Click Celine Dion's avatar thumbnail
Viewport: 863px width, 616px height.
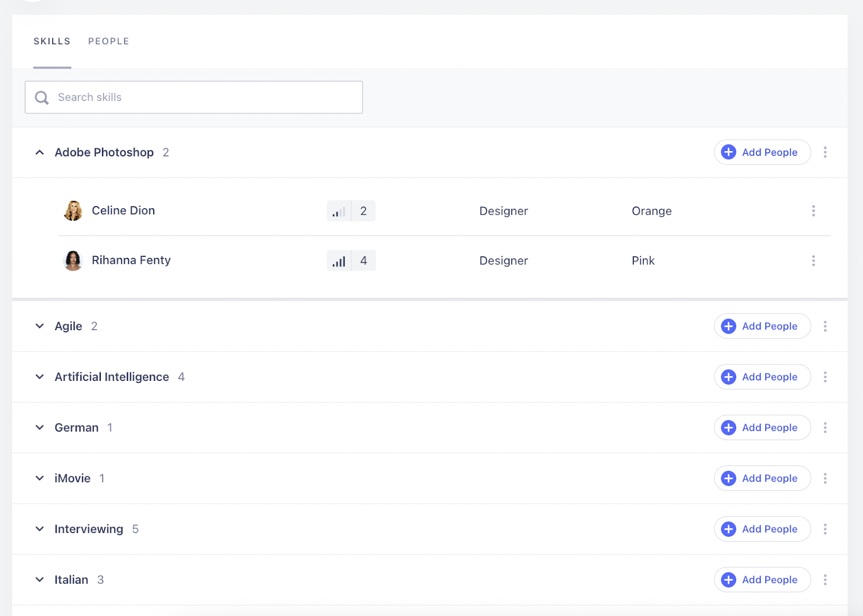(x=73, y=211)
